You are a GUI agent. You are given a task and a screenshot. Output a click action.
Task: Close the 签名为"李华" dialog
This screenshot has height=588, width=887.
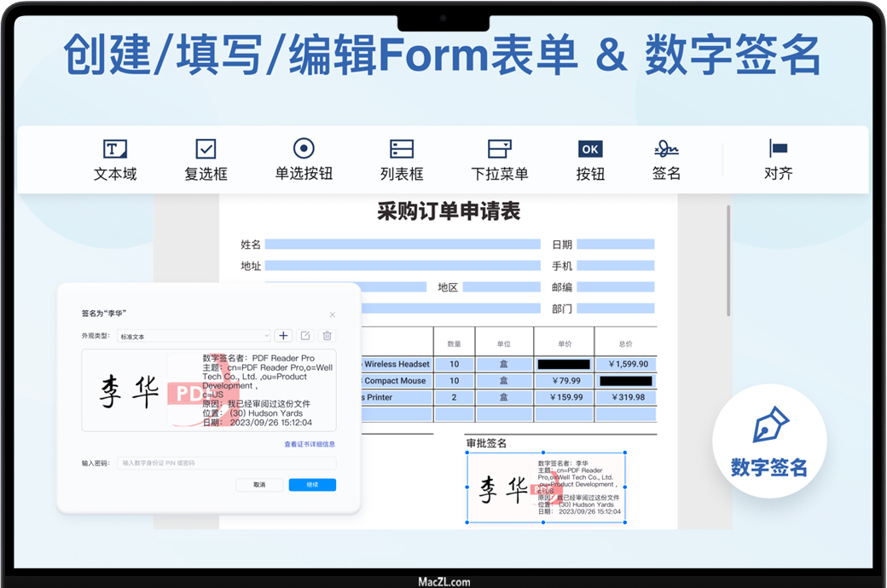coord(333,314)
